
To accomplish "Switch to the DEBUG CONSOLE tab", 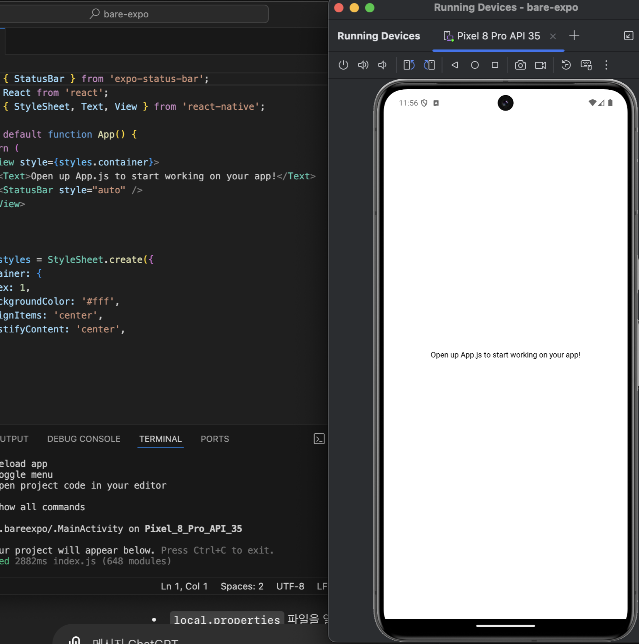I will click(84, 439).
